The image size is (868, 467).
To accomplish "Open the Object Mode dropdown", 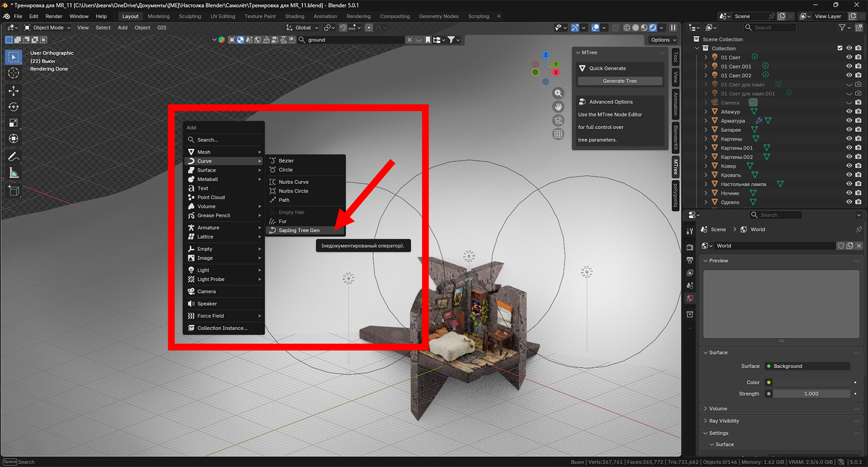I will (x=48, y=28).
